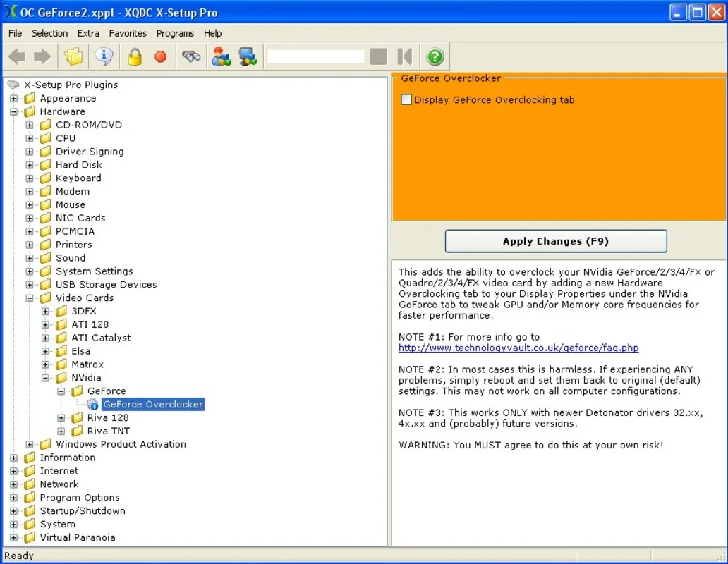Screen dimensions: 728x564
Task: Minimize the X-Setup Pro window
Action: (x=679, y=12)
